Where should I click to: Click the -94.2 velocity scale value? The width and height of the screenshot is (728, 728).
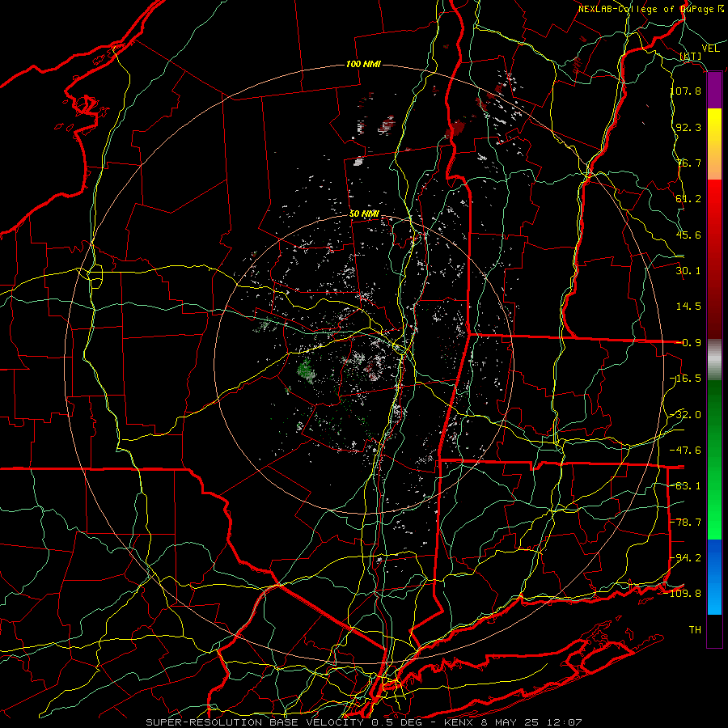point(686,558)
